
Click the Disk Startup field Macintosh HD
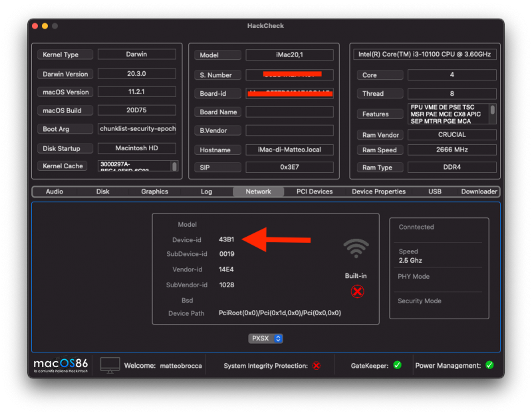tap(137, 148)
